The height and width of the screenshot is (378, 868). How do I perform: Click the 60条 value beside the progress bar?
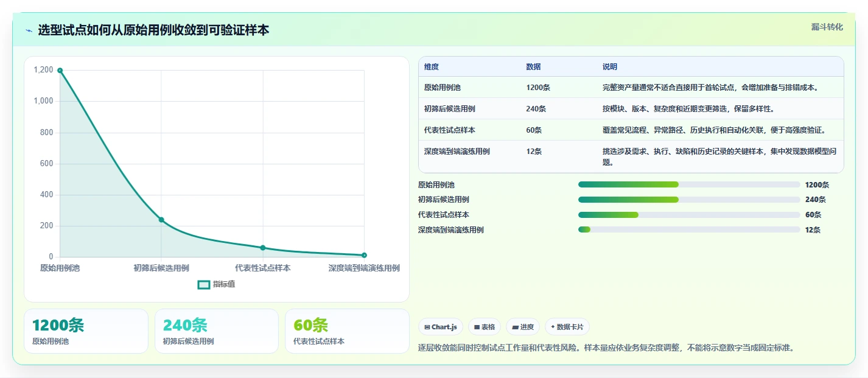coord(813,215)
